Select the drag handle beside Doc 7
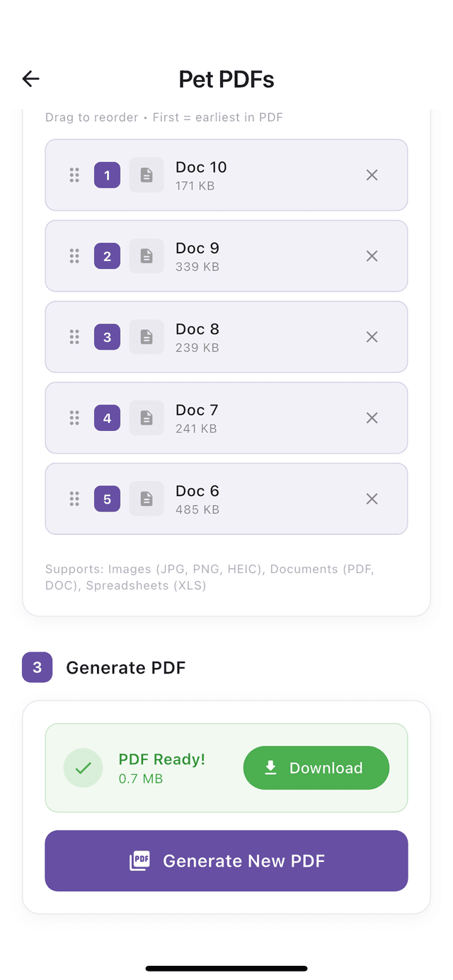 [x=74, y=417]
